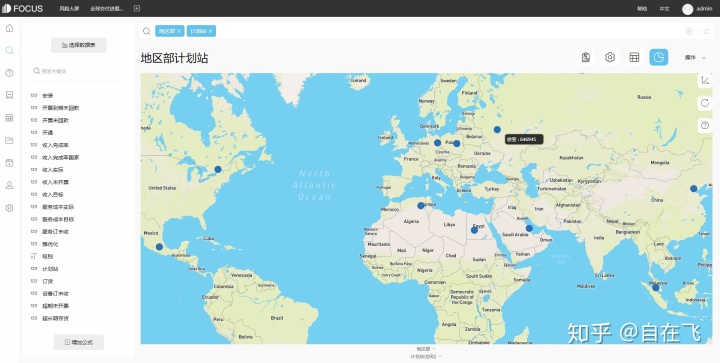
Task: Select the 设备订未收 column
Action: point(56,294)
